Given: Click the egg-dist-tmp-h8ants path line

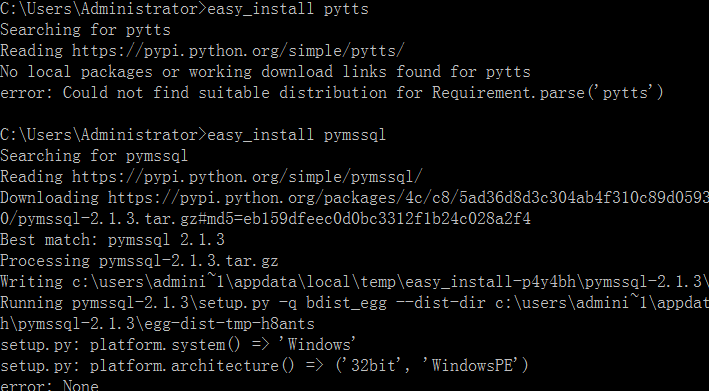Looking at the screenshot, I should 157,324.
